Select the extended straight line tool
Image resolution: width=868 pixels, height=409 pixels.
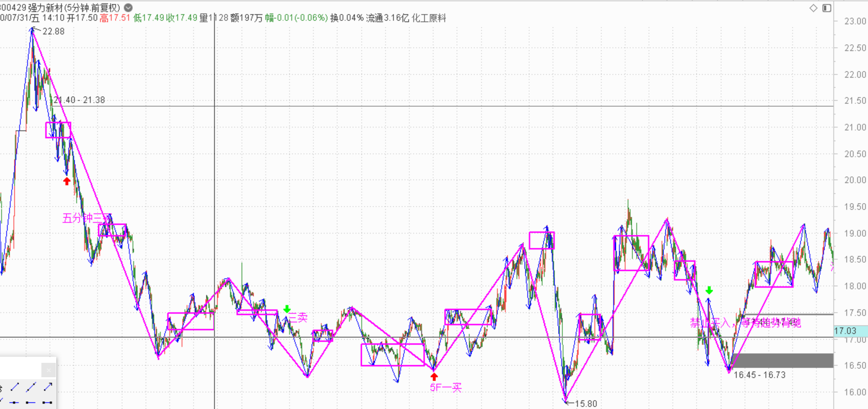pyautogui.click(x=31, y=387)
